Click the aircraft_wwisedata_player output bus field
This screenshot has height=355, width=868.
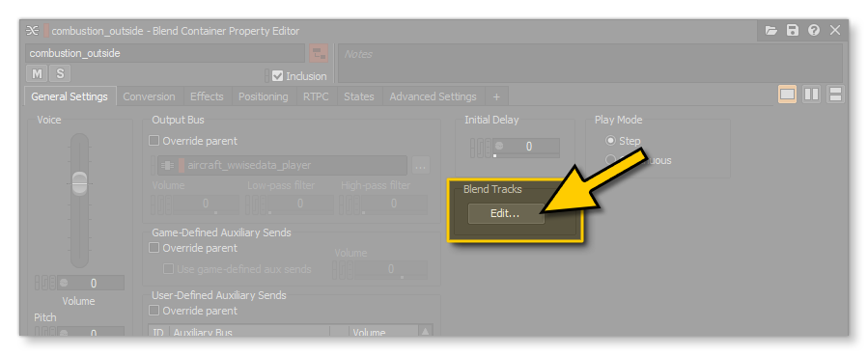coord(282,165)
